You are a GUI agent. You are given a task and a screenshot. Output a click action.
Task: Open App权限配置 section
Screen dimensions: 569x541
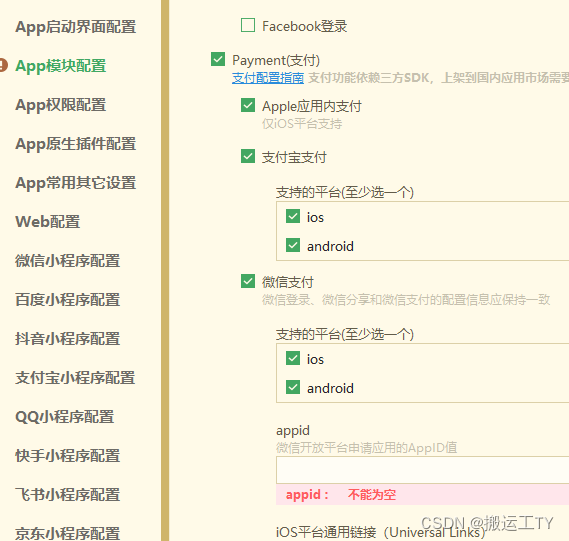point(61,105)
